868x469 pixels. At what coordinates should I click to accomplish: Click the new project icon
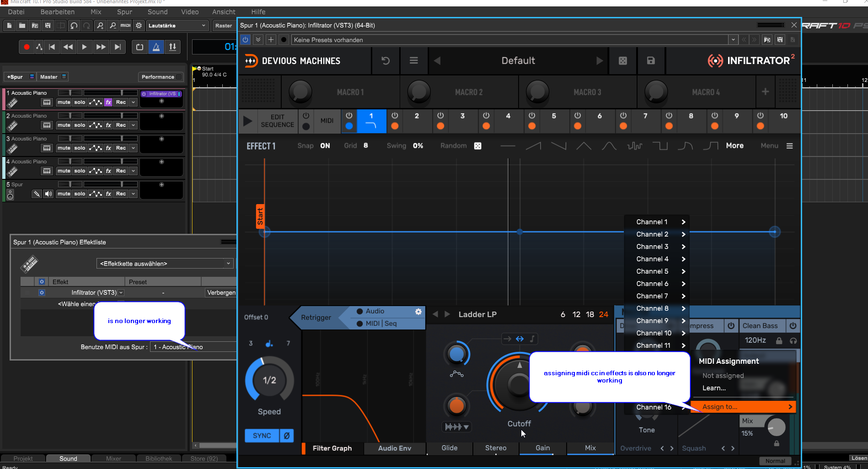click(x=9, y=26)
